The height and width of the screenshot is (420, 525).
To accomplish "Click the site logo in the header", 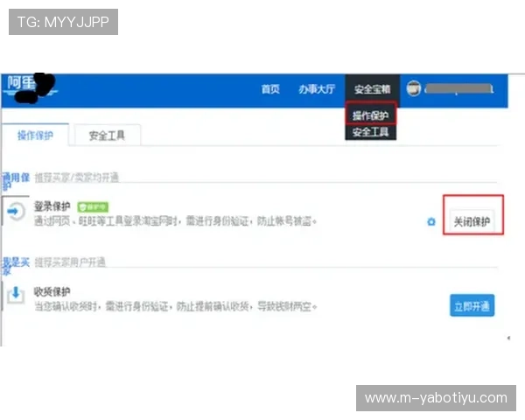I will pos(31,87).
